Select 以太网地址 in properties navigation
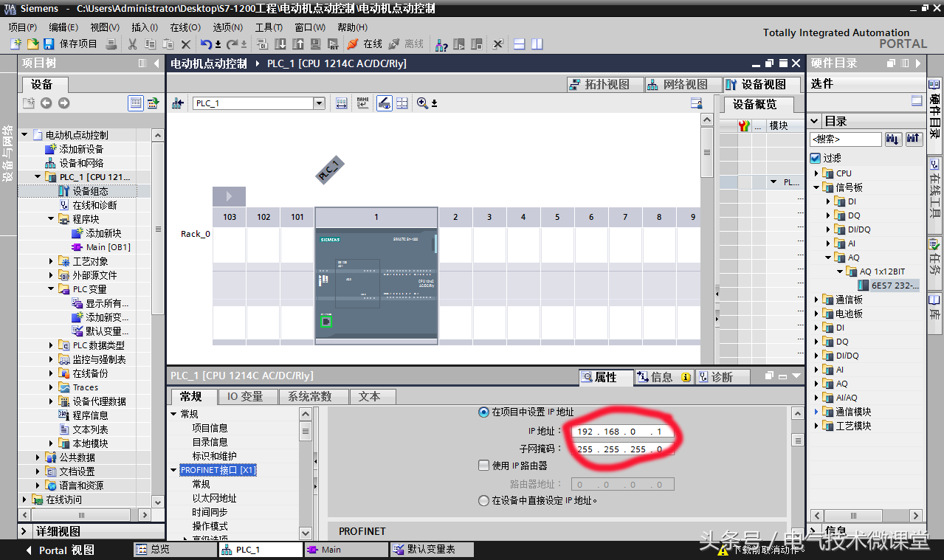944x560 pixels. click(x=214, y=498)
